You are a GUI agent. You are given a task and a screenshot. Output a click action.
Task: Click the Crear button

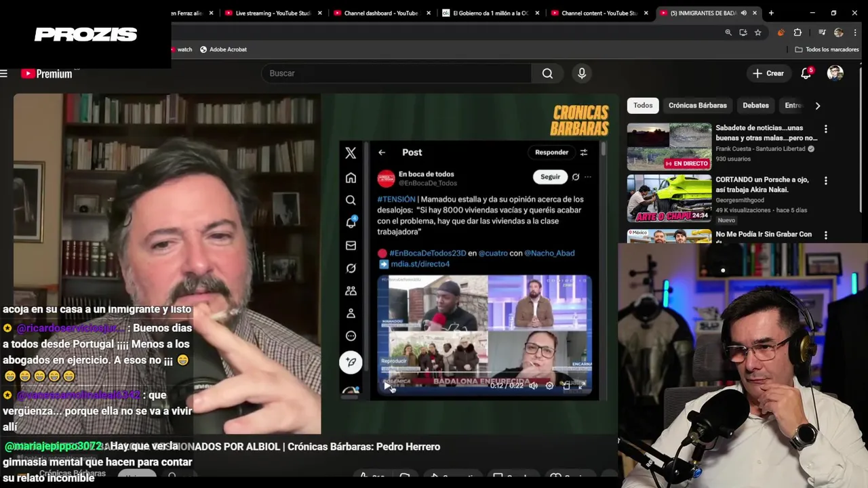pos(768,73)
